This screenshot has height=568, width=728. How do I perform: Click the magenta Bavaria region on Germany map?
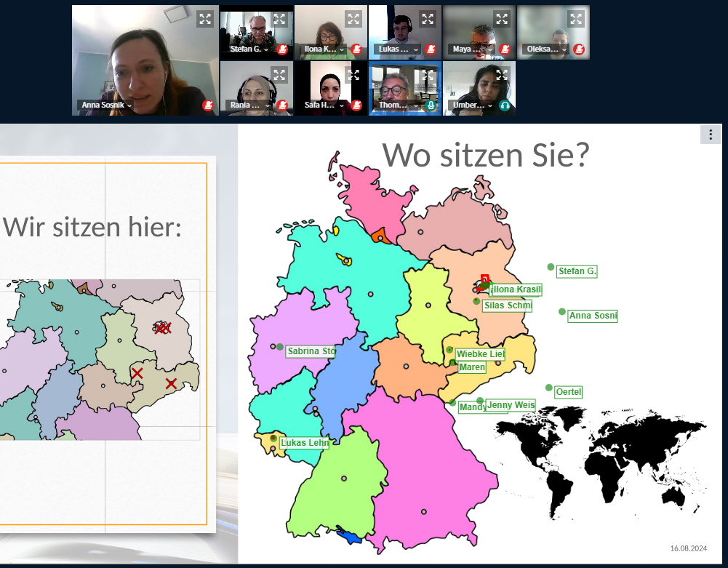pyautogui.click(x=429, y=465)
